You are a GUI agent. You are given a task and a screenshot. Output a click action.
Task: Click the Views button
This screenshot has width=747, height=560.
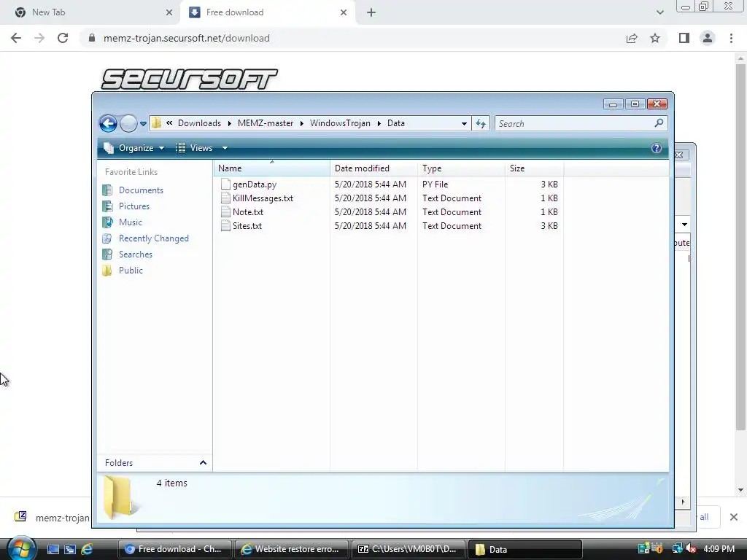coord(194,148)
